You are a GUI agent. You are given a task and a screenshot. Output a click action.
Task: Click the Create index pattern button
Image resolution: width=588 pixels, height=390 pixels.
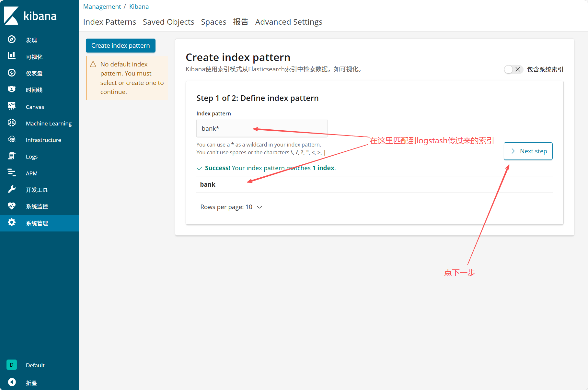pos(121,45)
